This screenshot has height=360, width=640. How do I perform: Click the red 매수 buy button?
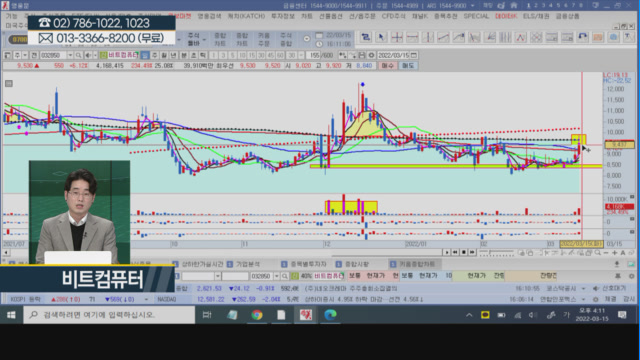pyautogui.click(x=387, y=65)
